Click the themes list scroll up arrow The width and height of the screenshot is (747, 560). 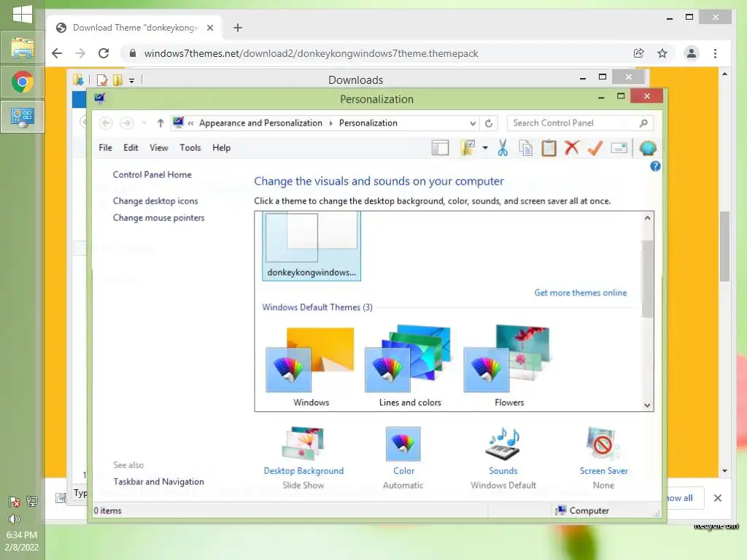(x=647, y=218)
